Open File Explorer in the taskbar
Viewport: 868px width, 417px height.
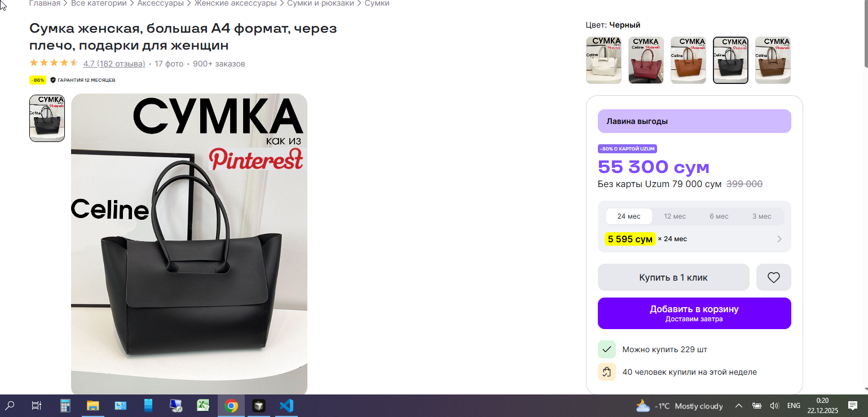92,406
